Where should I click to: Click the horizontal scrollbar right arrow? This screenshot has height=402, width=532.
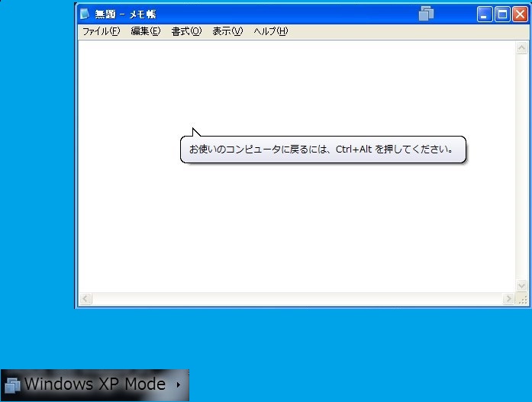pos(508,299)
